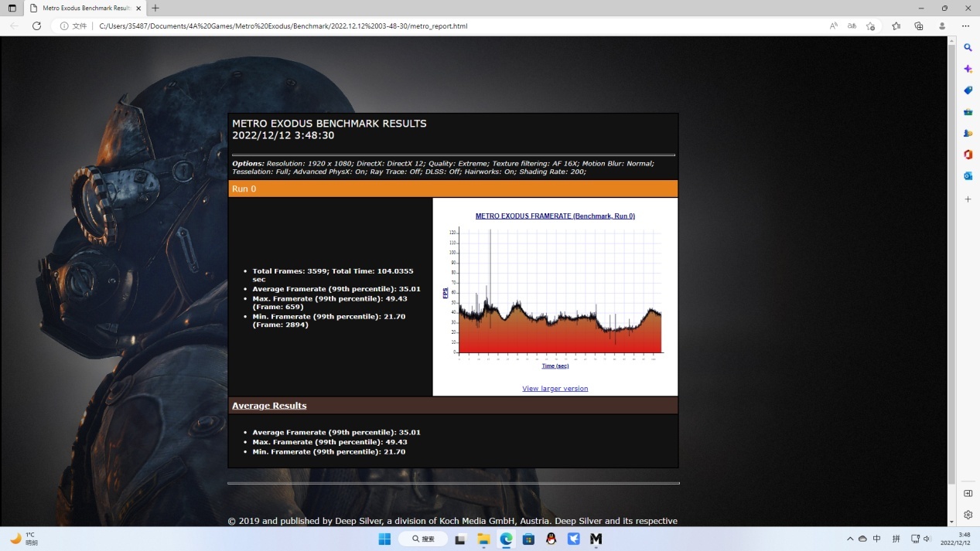Open the Tools briefcase icon in sidebar
The height and width of the screenshot is (551, 980).
click(968, 112)
